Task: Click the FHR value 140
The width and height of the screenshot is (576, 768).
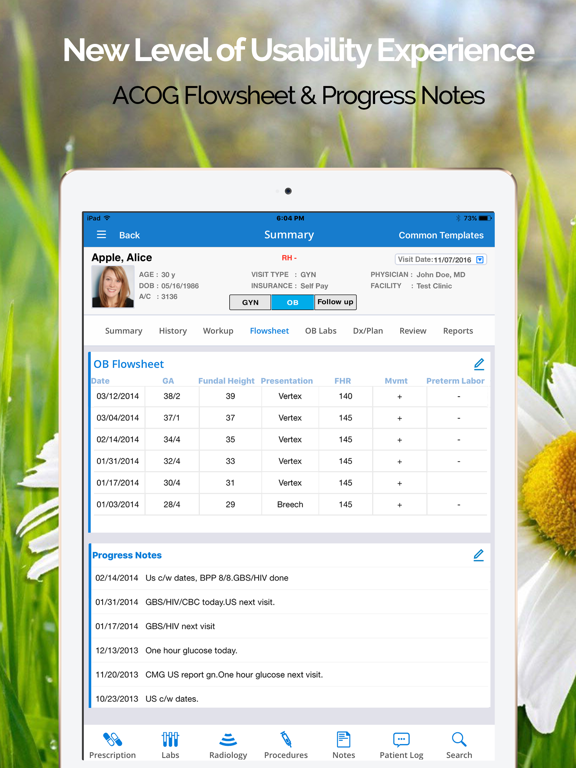Action: [345, 396]
